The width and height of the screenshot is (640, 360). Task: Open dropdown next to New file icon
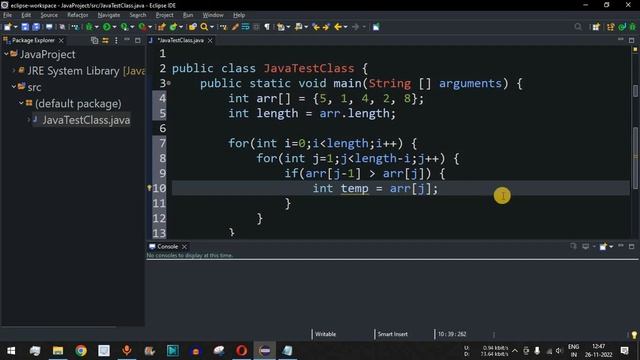tap(16, 27)
